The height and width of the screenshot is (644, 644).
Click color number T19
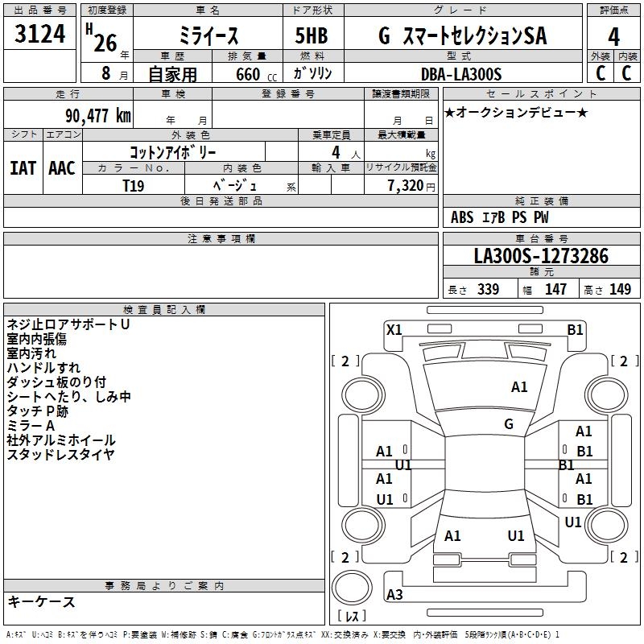134,186
